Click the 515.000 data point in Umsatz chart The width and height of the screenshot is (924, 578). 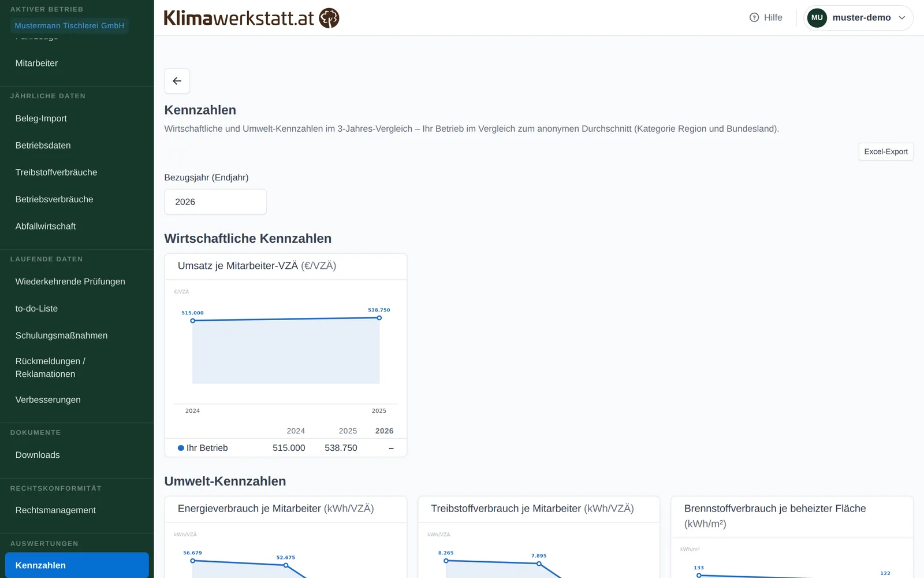(x=193, y=321)
